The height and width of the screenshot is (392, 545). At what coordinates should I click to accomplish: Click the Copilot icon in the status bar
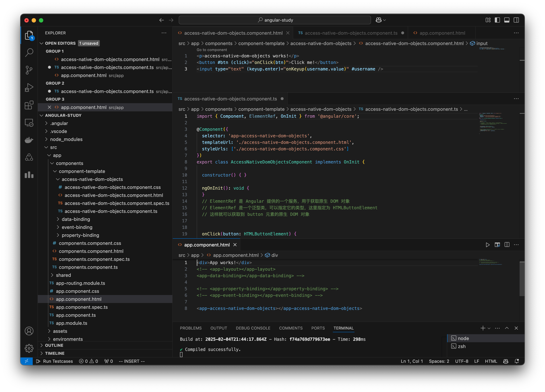click(506, 361)
